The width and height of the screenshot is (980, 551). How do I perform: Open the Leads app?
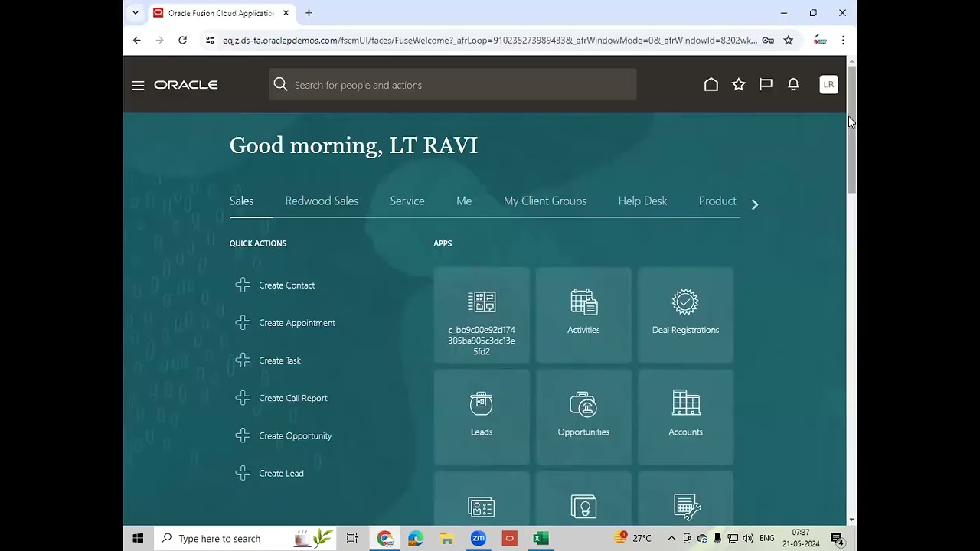(482, 417)
